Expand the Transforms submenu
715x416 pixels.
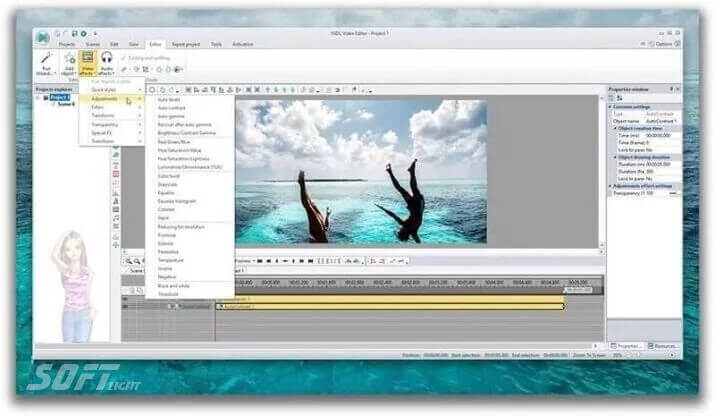click(112, 116)
